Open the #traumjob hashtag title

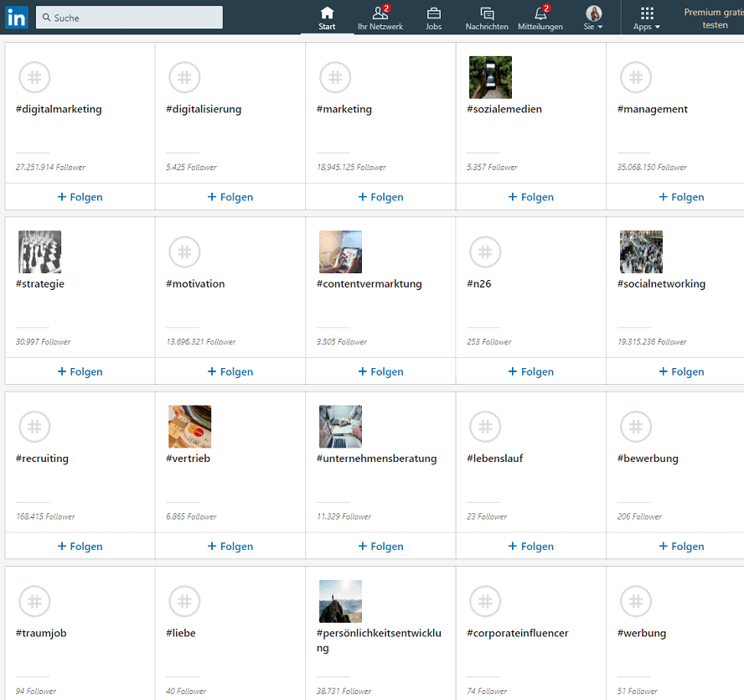(x=41, y=634)
